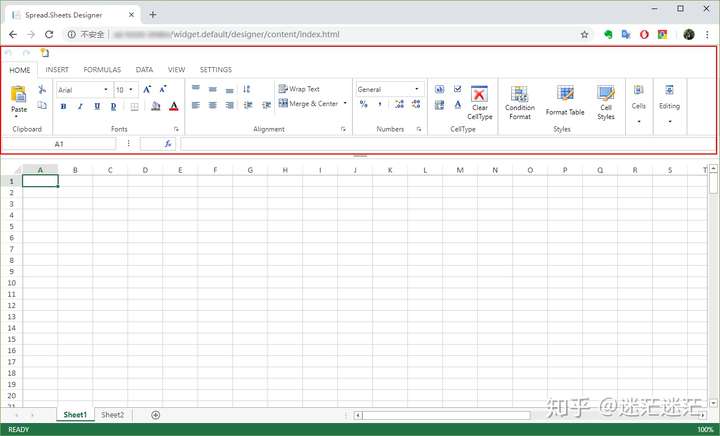Click the horizontal scrollbar at the bottom

click(446, 415)
